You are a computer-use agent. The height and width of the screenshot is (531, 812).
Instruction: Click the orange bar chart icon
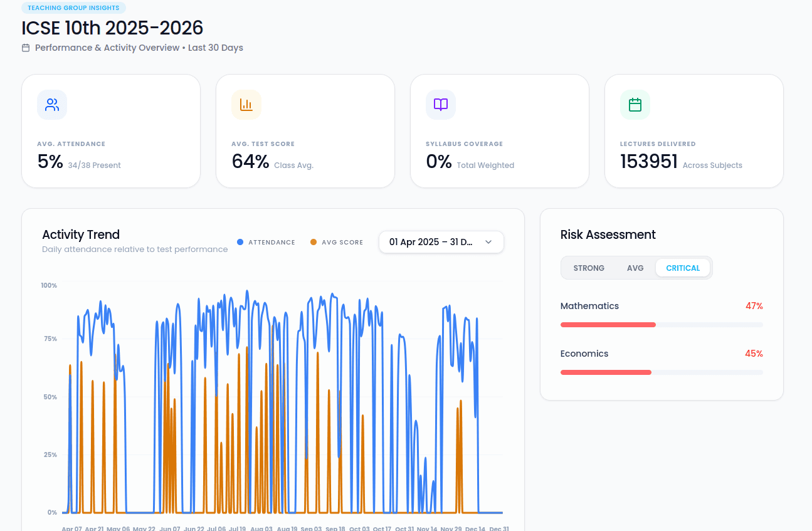click(x=246, y=105)
